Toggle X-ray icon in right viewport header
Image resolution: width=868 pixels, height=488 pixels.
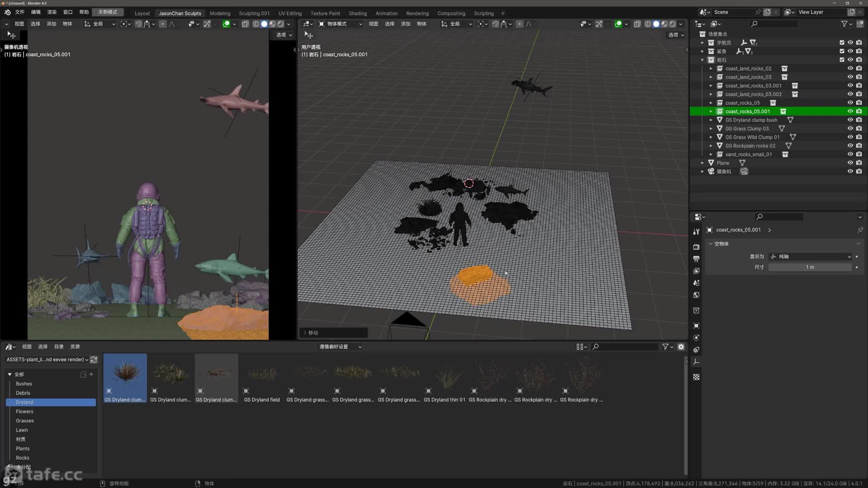pos(637,24)
